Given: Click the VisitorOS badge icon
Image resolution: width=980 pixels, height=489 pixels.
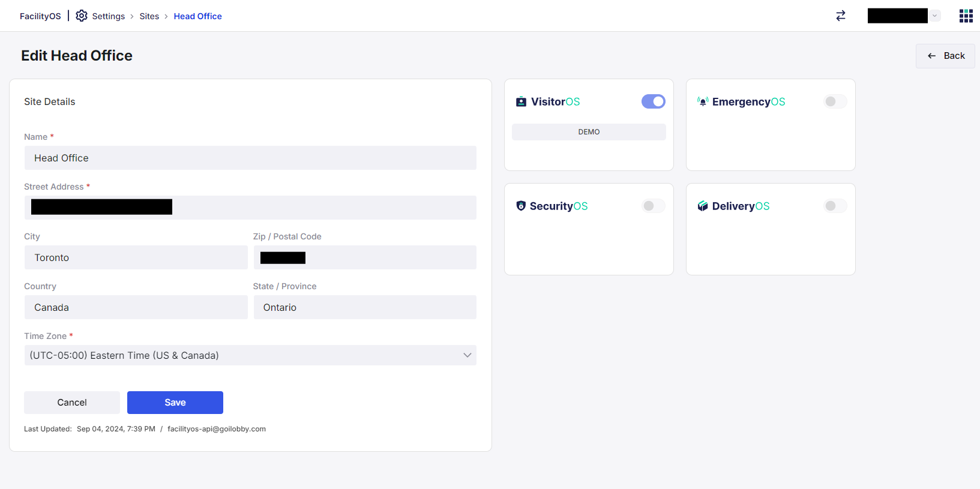Looking at the screenshot, I should coord(521,101).
